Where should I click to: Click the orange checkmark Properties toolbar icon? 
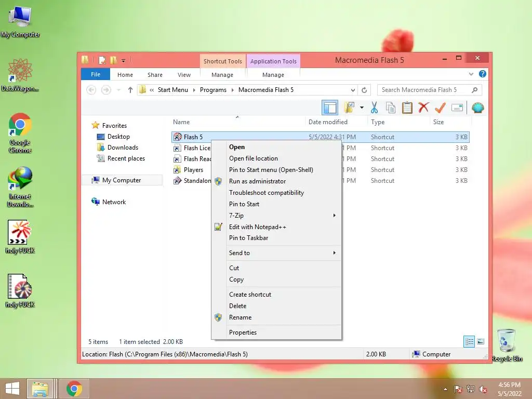[440, 108]
